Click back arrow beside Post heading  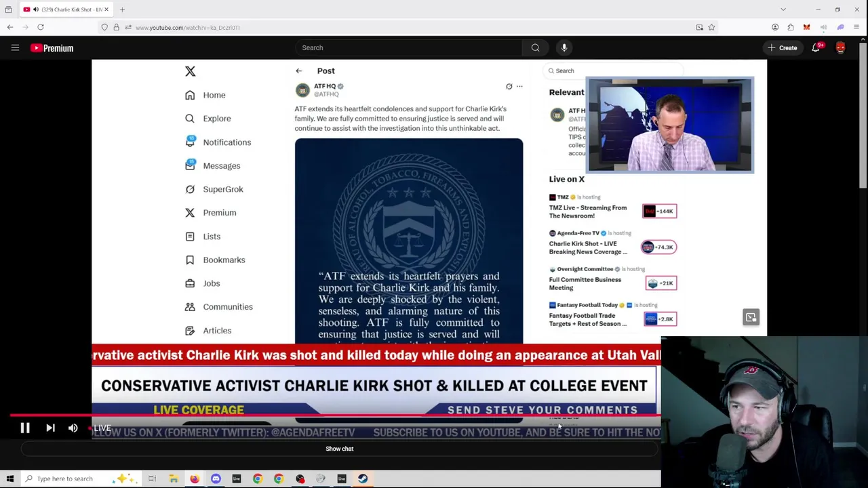(x=298, y=70)
